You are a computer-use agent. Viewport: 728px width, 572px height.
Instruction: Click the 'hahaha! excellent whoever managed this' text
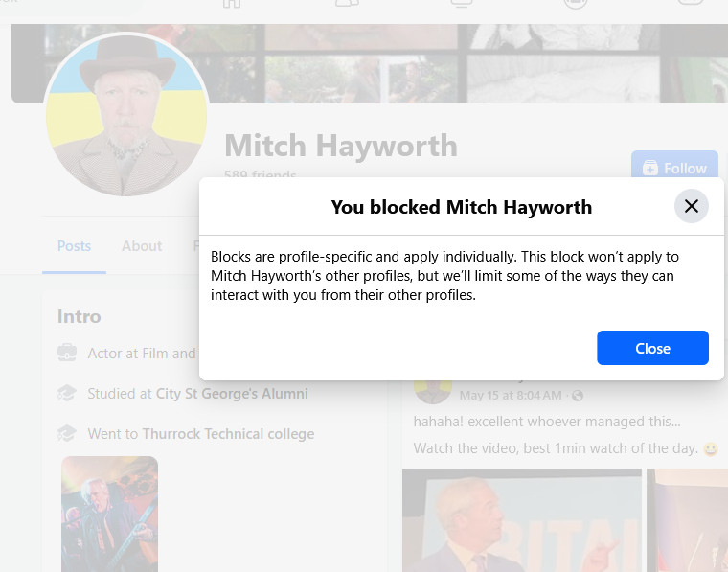[547, 422]
